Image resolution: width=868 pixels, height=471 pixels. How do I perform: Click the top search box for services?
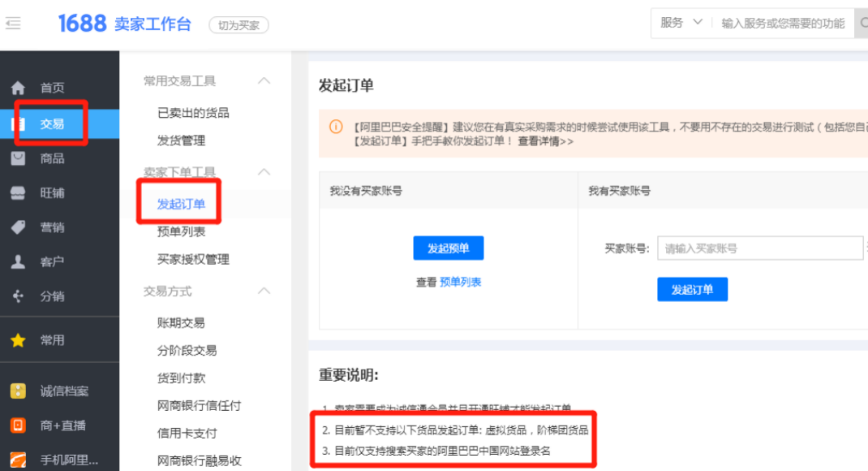782,24
